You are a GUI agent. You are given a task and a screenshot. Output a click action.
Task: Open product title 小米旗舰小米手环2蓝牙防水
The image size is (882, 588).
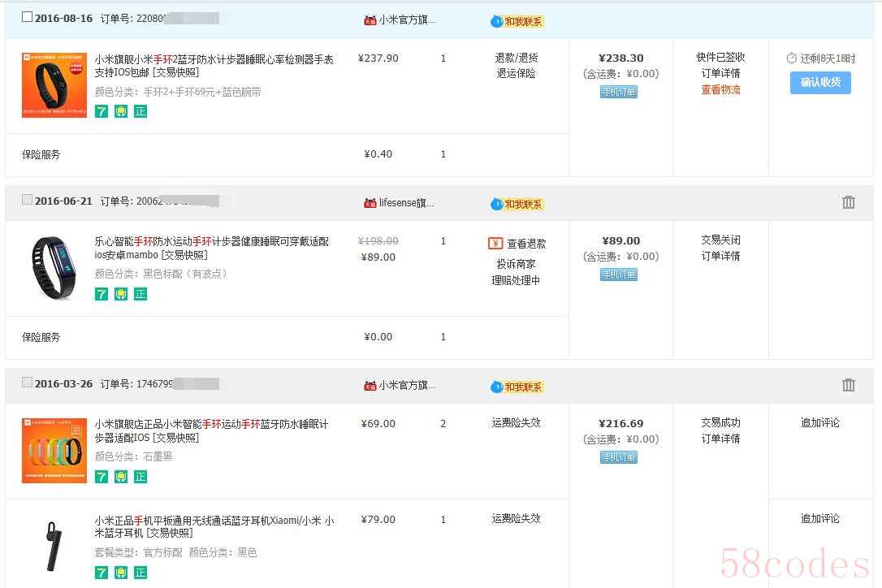click(214, 66)
